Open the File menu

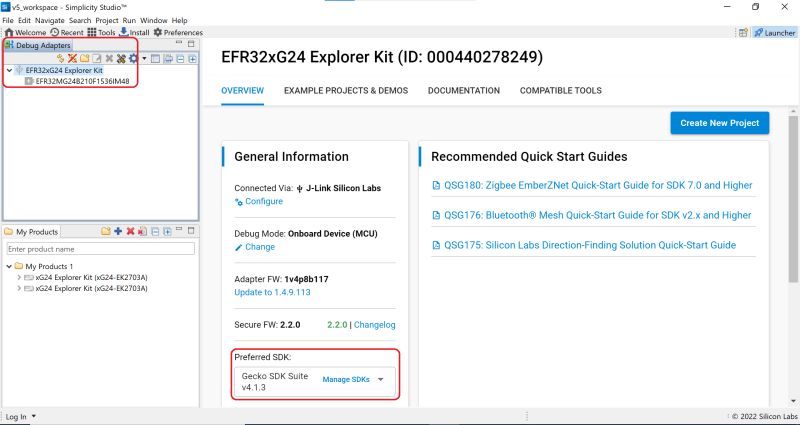(x=8, y=20)
